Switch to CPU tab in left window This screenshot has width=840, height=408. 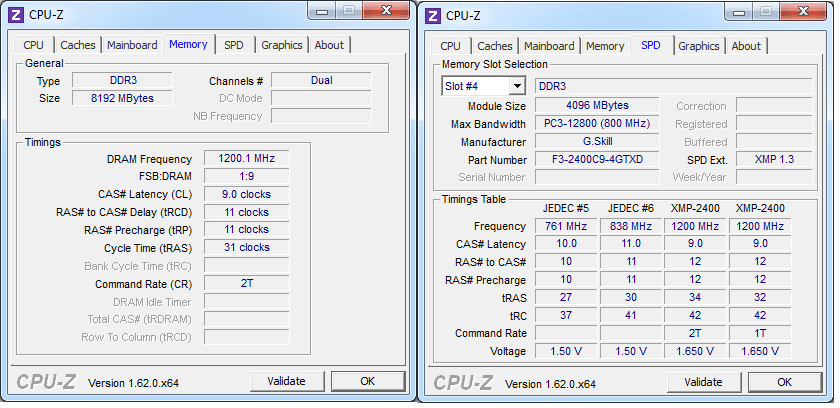pyautogui.click(x=33, y=45)
